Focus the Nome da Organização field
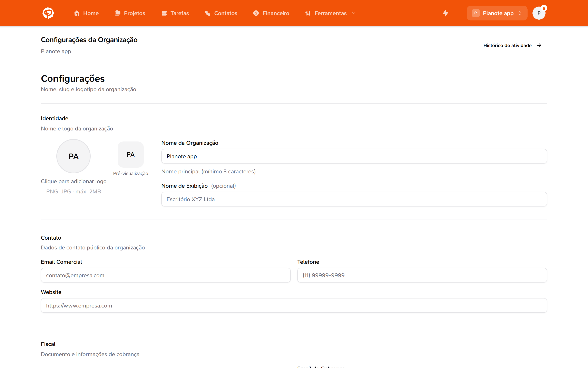Image resolution: width=588 pixels, height=368 pixels. click(354, 156)
